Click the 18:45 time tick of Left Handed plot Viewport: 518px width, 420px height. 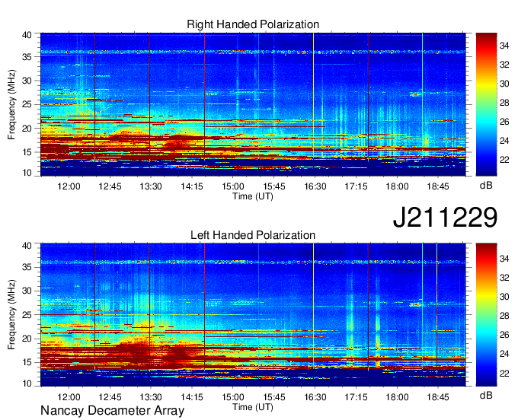tap(438, 397)
